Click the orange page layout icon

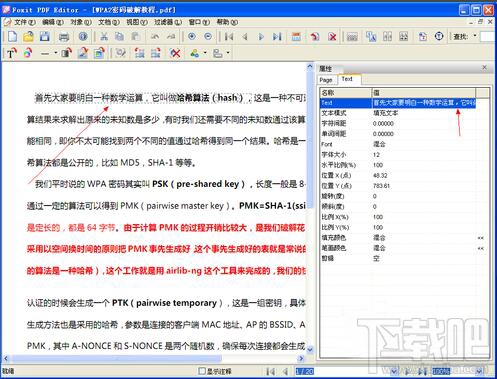[x=296, y=36]
